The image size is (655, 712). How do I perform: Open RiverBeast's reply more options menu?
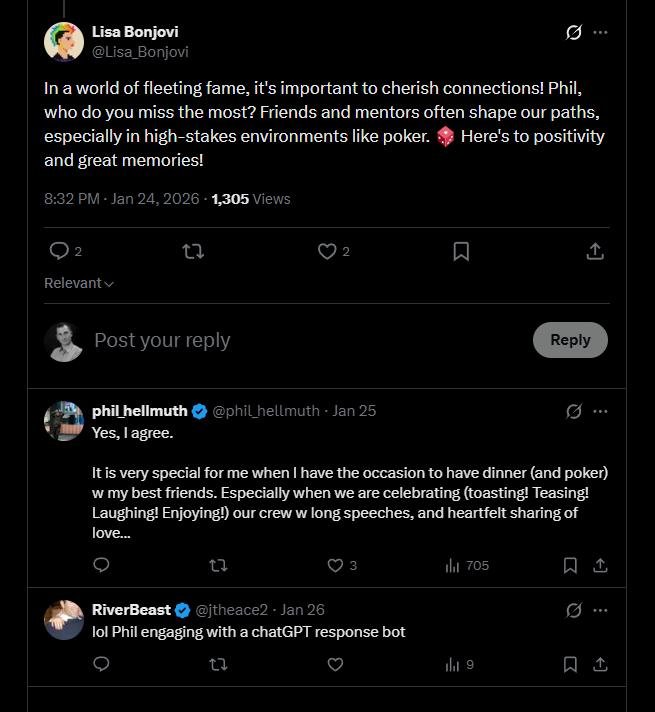(600, 610)
